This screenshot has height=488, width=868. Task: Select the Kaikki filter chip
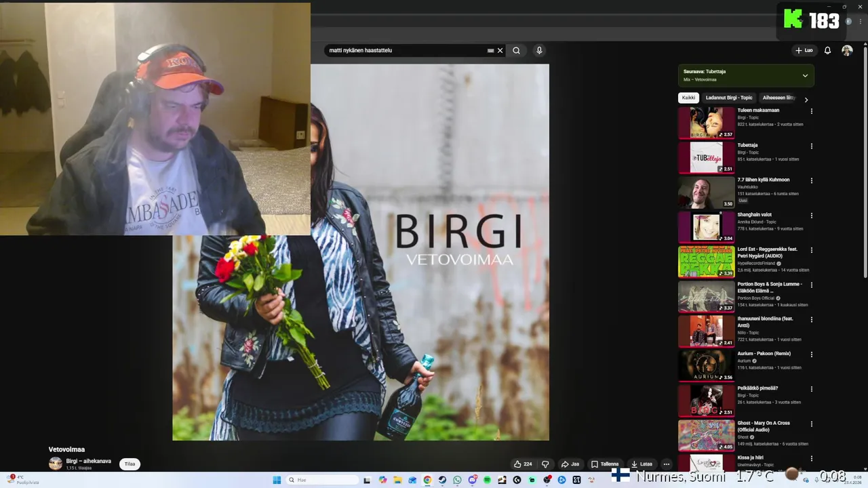[688, 98]
